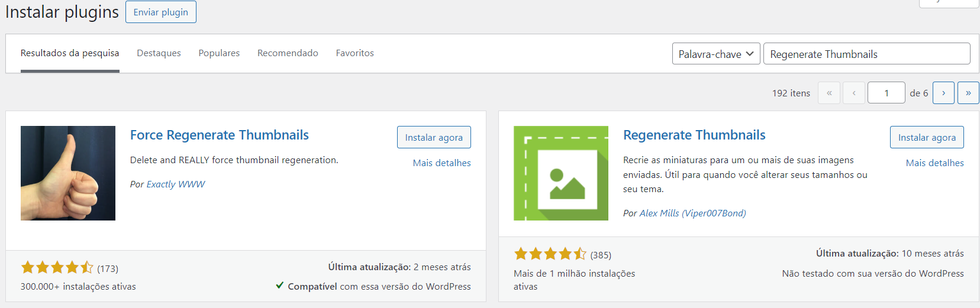Open author link Alex Mills (Viper007Bond)
980x308 pixels.
pos(692,213)
